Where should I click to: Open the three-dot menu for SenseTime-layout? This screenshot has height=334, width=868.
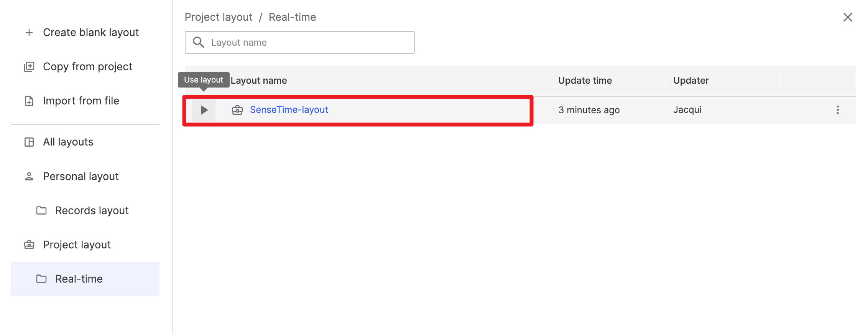(837, 110)
